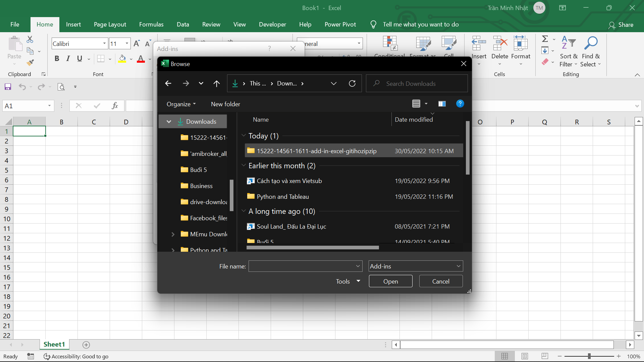Click the zoom slider handle

589,356
